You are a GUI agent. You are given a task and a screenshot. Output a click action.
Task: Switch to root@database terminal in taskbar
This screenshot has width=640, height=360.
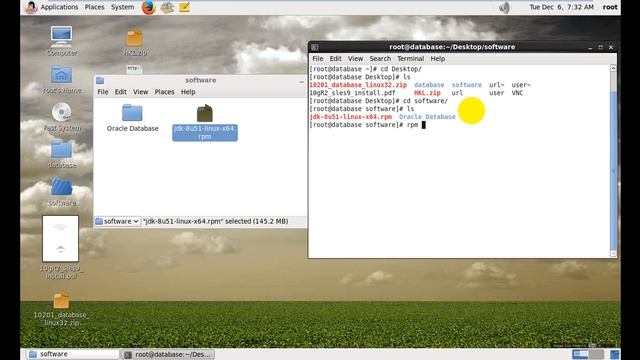[167, 354]
